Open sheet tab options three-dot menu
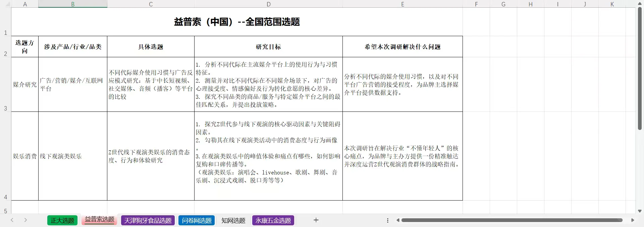 pos(387,220)
